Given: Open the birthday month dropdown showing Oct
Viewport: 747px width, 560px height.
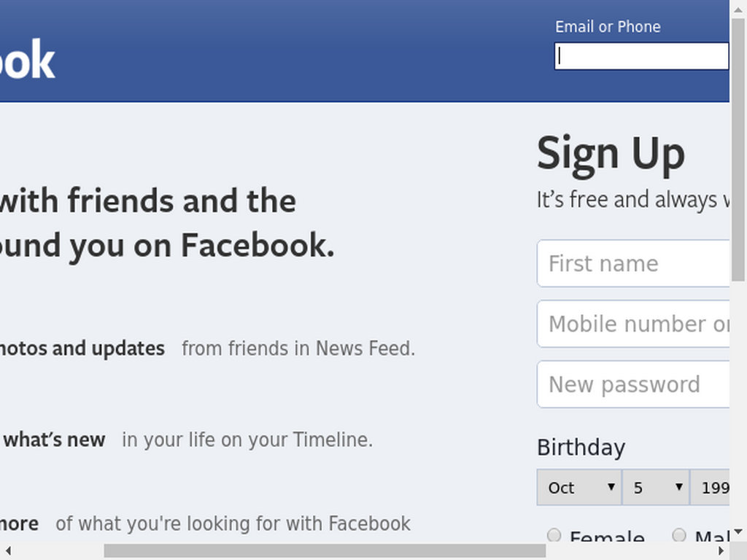Looking at the screenshot, I should [x=579, y=487].
